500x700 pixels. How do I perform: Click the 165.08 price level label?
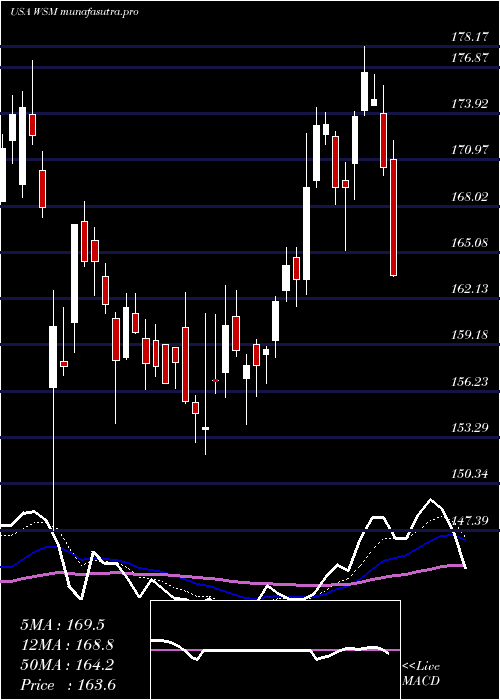[x=470, y=243]
